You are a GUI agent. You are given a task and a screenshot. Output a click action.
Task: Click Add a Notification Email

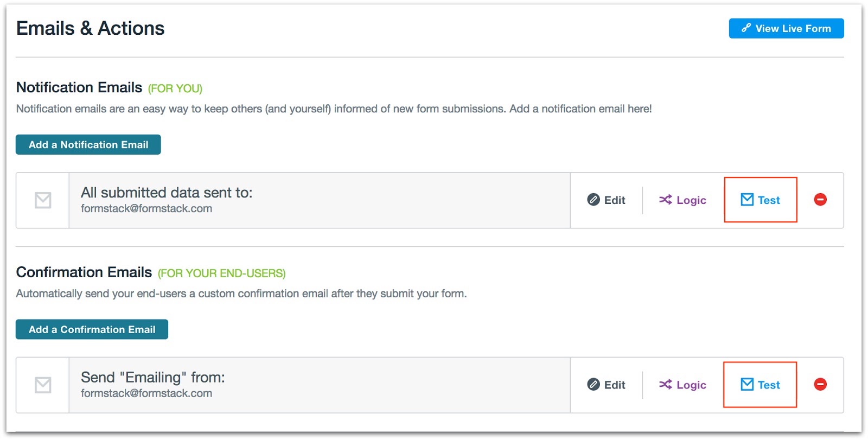(x=88, y=145)
